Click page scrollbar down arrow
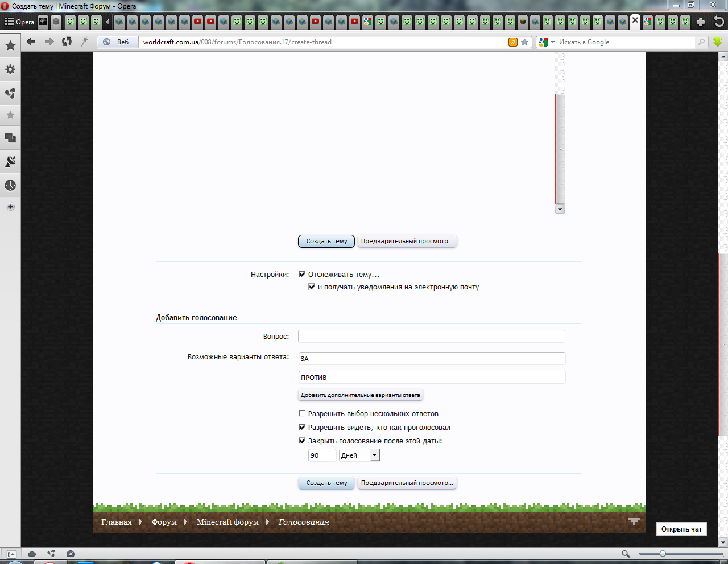The width and height of the screenshot is (728, 564). click(723, 542)
